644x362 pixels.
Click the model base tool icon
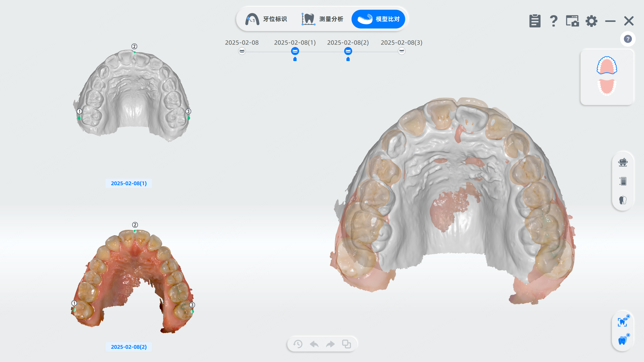[x=623, y=162]
